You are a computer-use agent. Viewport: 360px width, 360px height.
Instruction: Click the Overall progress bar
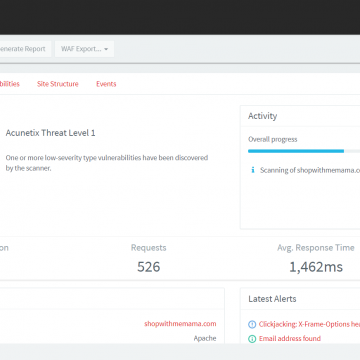(x=304, y=151)
